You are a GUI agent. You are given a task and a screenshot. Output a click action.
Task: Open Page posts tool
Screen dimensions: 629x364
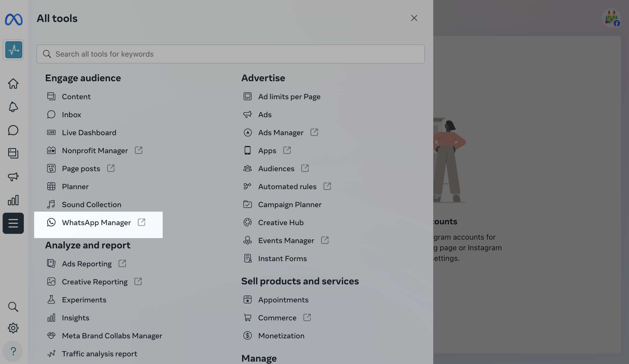[81, 169]
